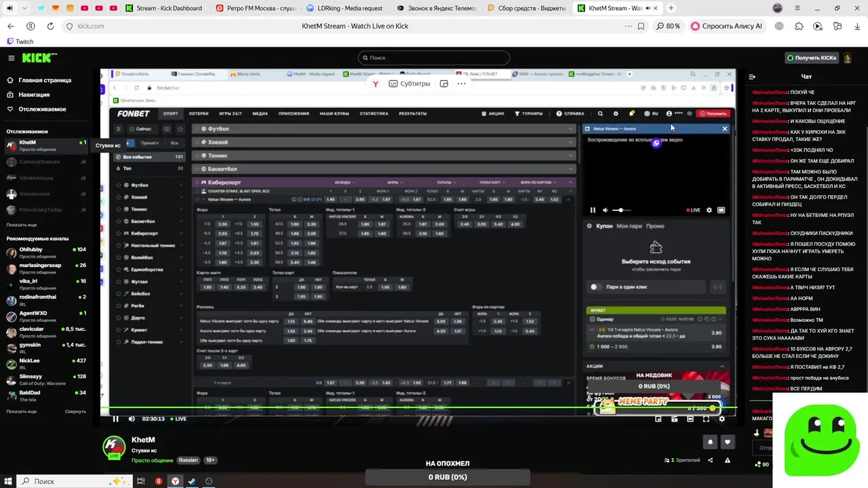
Task: Switch to Stream - Kick Dashboard tab
Action: [165, 8]
